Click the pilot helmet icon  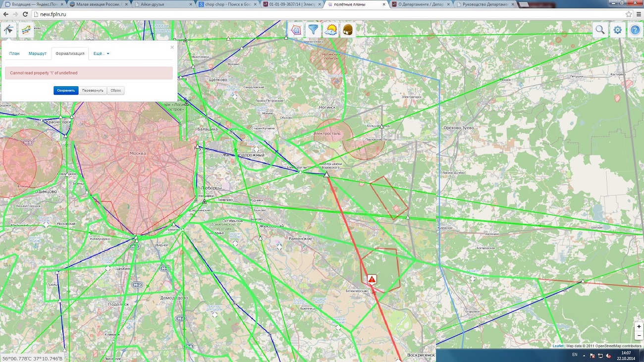(348, 30)
